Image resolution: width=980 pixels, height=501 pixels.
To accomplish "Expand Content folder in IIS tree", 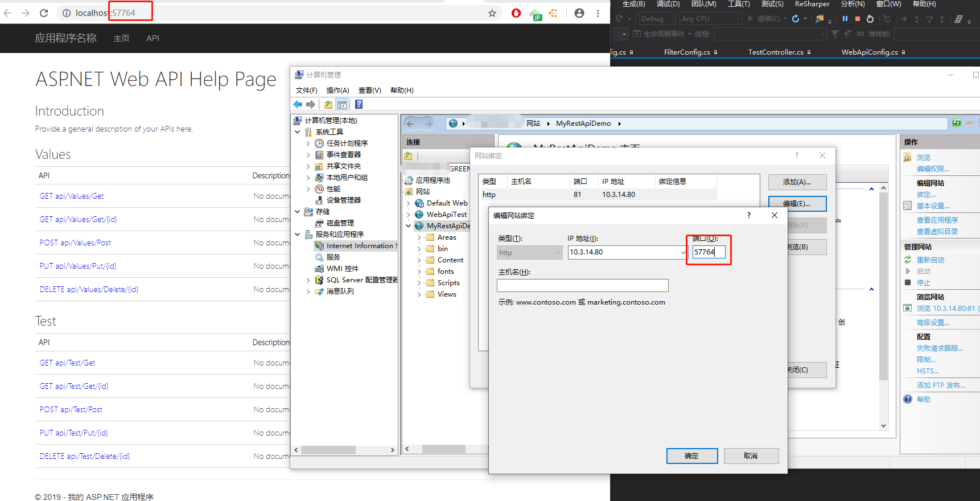I will point(419,260).
